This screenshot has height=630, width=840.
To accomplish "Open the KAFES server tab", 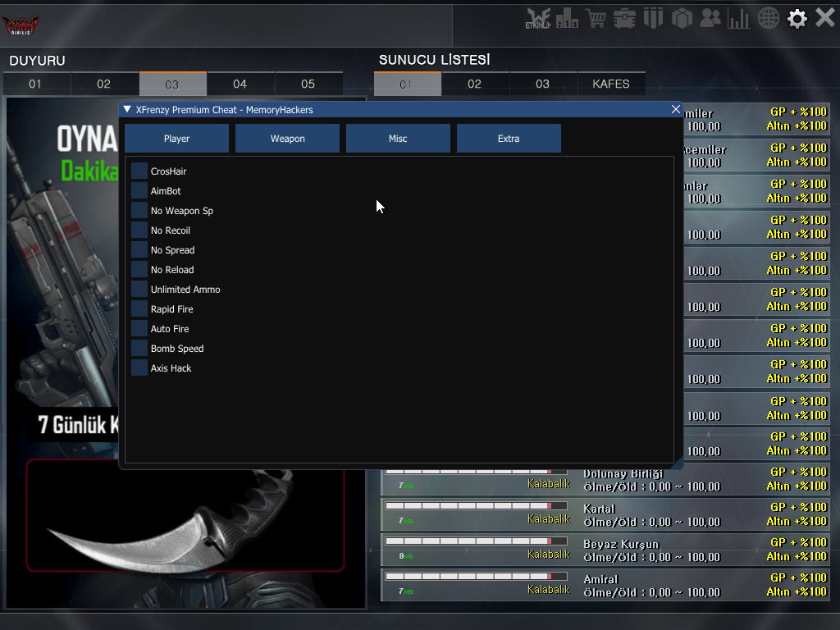I will (x=611, y=84).
